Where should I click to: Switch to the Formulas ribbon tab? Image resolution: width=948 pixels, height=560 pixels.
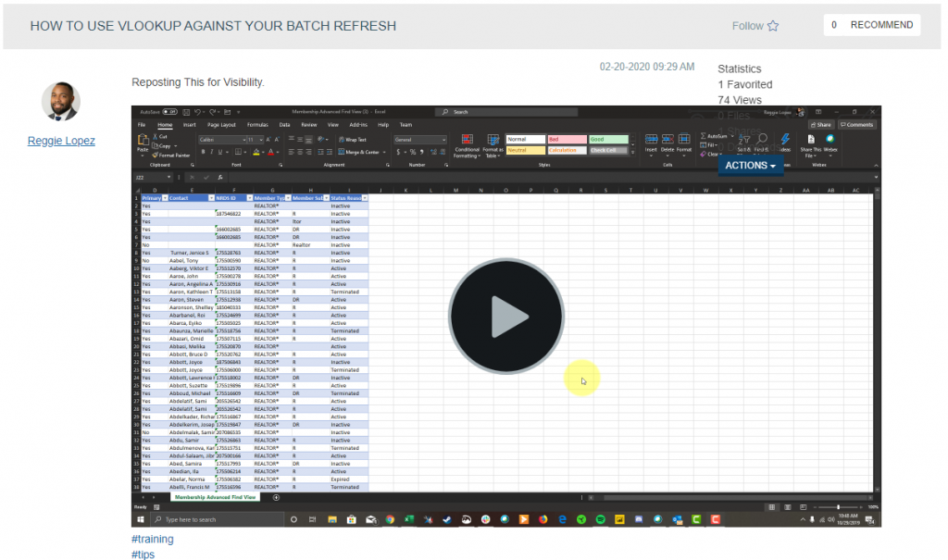[x=258, y=124]
